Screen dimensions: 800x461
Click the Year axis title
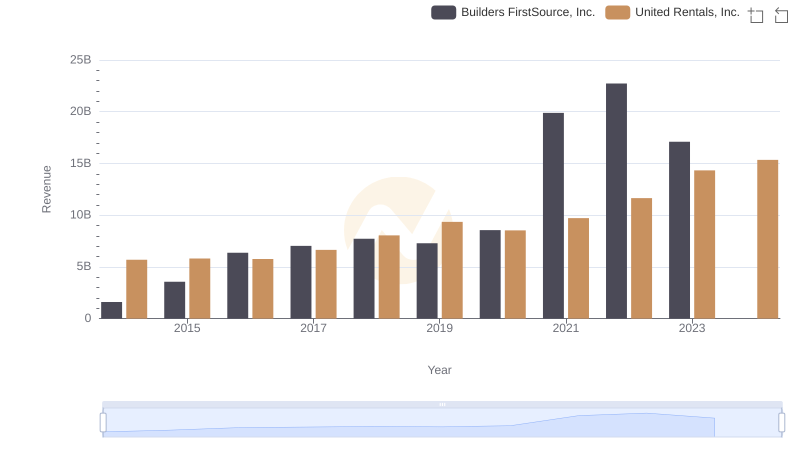[440, 370]
